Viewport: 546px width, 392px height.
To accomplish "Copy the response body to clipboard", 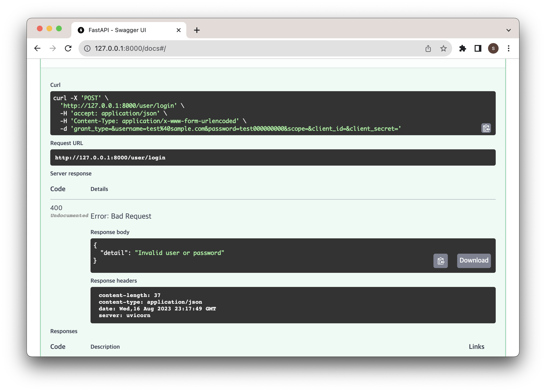I will (x=440, y=261).
